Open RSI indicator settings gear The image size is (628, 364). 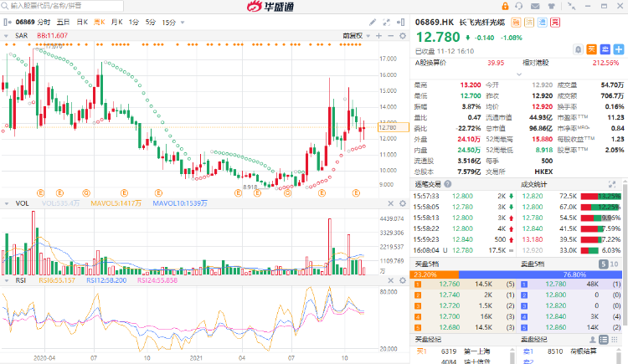(403, 280)
